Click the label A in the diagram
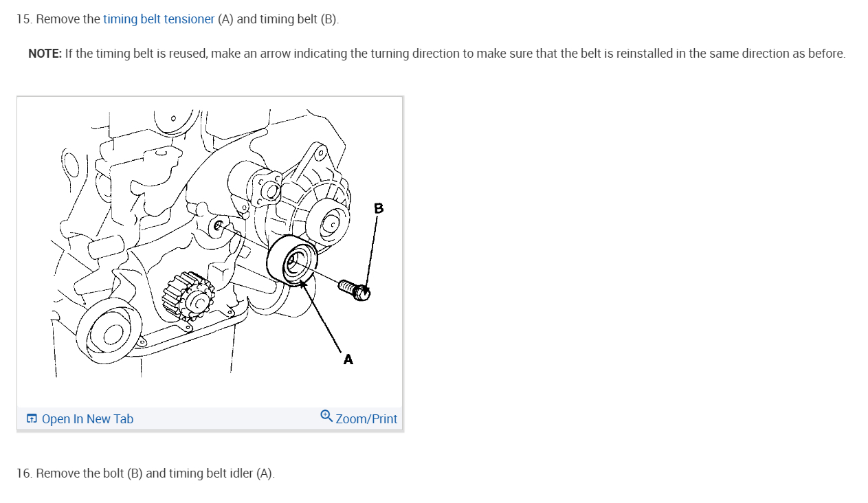868x503 pixels. click(348, 359)
